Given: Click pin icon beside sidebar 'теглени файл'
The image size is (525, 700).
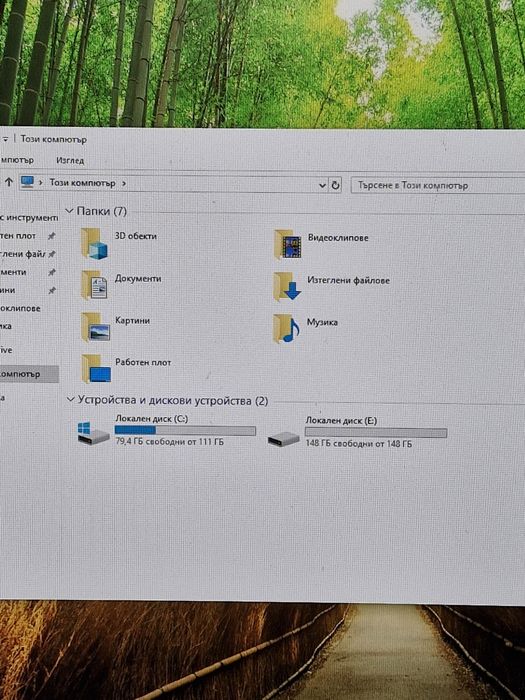Looking at the screenshot, I should coord(52,254).
